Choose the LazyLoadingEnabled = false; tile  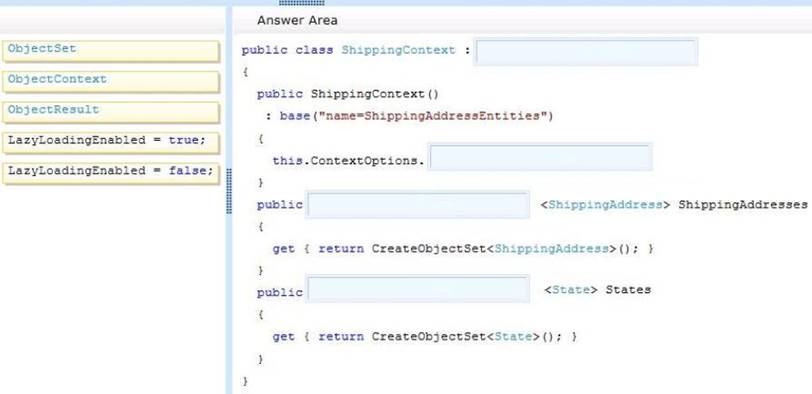111,173
